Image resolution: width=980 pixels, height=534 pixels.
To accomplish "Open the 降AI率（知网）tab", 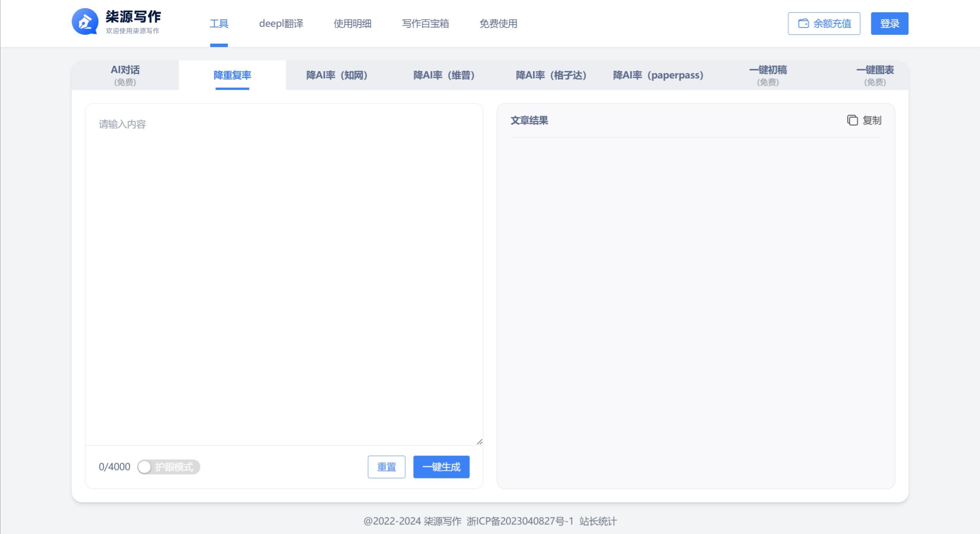I will pos(337,75).
